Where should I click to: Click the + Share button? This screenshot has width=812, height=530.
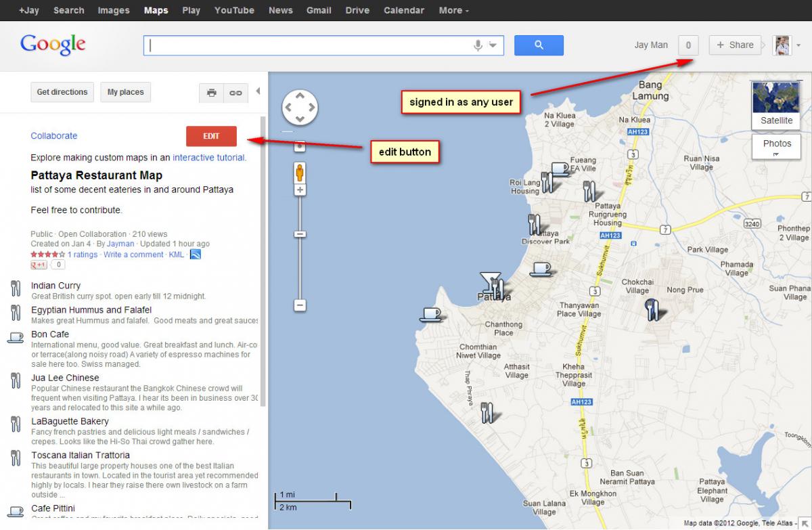pyautogui.click(x=735, y=45)
